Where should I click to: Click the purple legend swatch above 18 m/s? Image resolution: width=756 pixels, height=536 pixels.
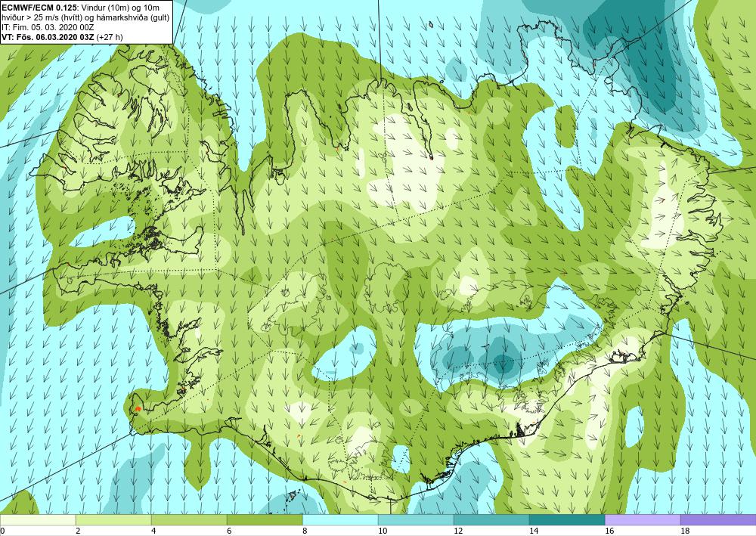pos(718,519)
